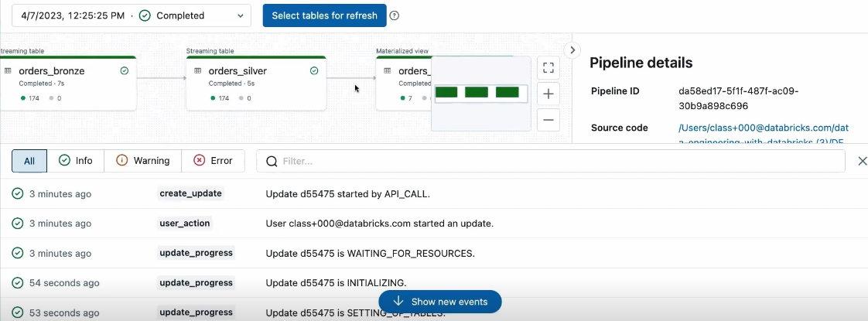This screenshot has height=321, width=868.
Task: Open the source code notebook path link
Action: tap(764, 135)
